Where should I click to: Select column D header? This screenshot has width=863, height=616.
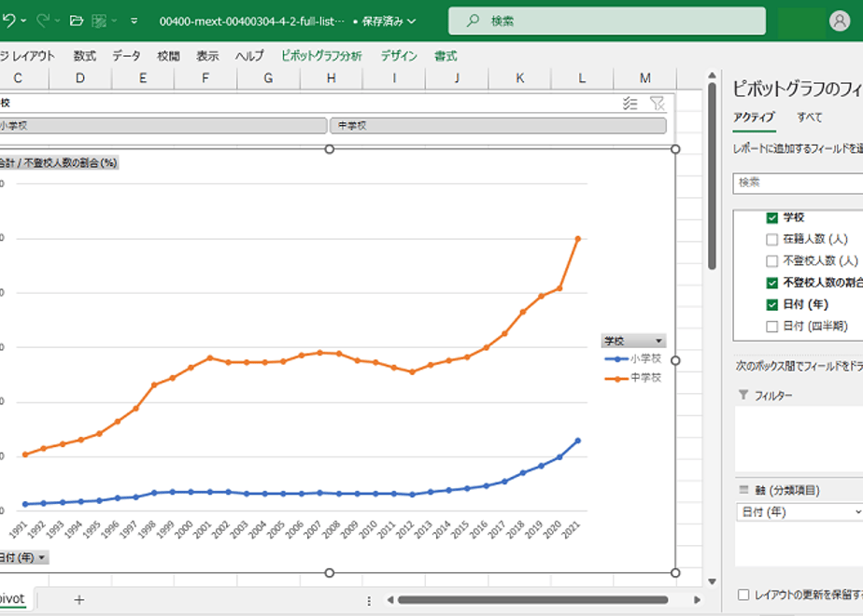pyautogui.click(x=80, y=78)
